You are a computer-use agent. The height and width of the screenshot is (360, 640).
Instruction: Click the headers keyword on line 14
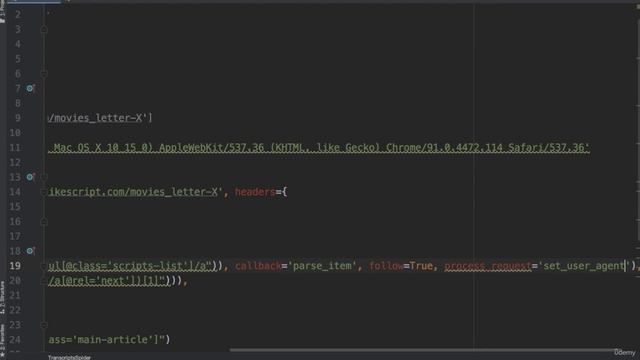pyautogui.click(x=255, y=192)
